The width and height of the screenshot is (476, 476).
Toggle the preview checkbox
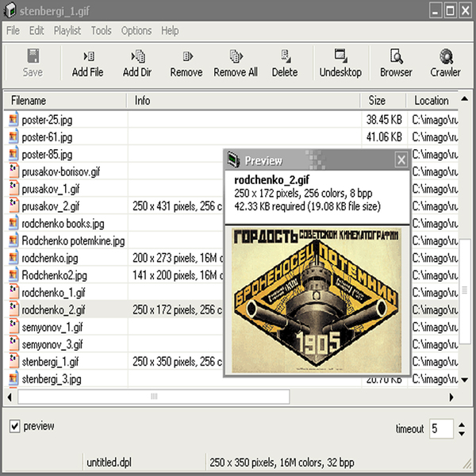[x=14, y=427]
